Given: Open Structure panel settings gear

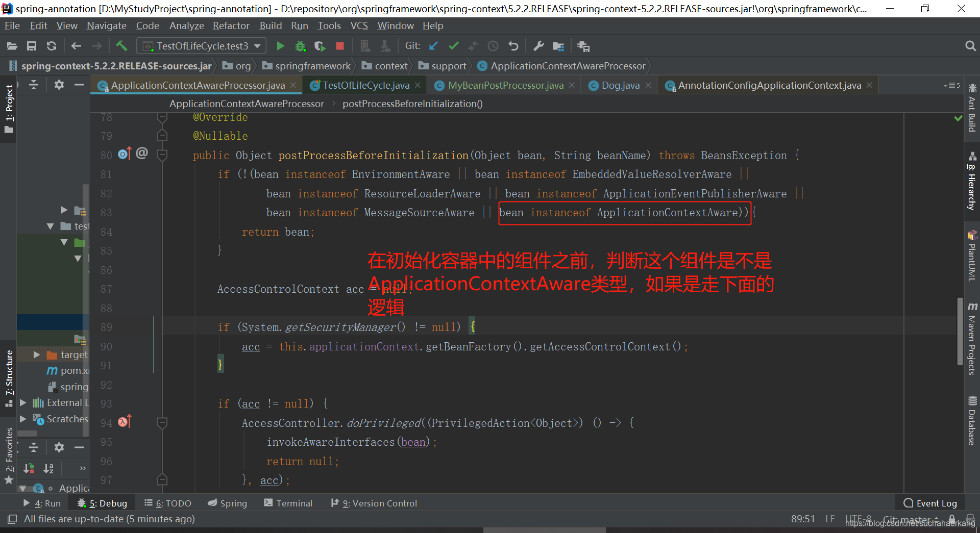Looking at the screenshot, I should [59, 447].
